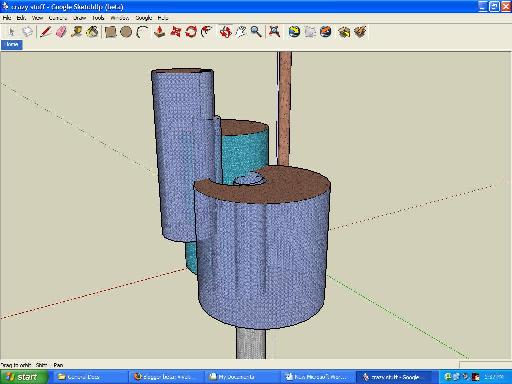Select the pink Eraser tool
This screenshot has height=384, width=512.
click(x=61, y=32)
